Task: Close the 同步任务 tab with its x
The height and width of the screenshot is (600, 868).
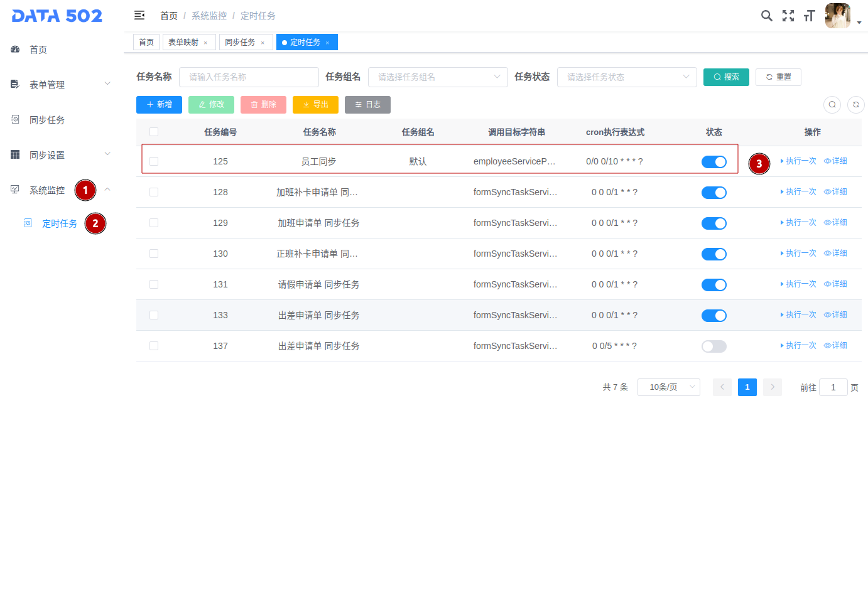Action: click(x=263, y=43)
